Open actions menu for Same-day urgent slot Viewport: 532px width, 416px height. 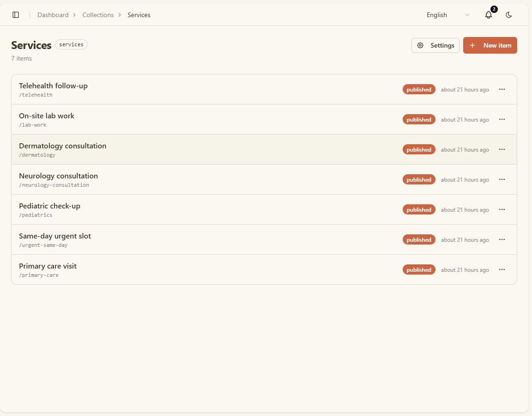pos(502,240)
